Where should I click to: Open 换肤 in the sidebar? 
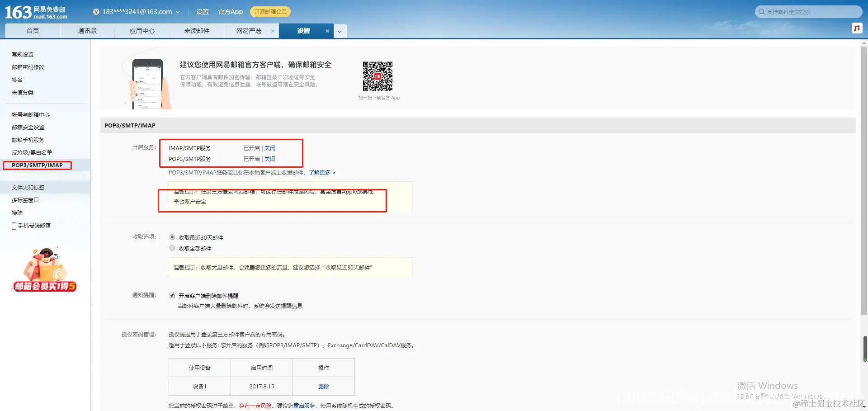tap(17, 213)
